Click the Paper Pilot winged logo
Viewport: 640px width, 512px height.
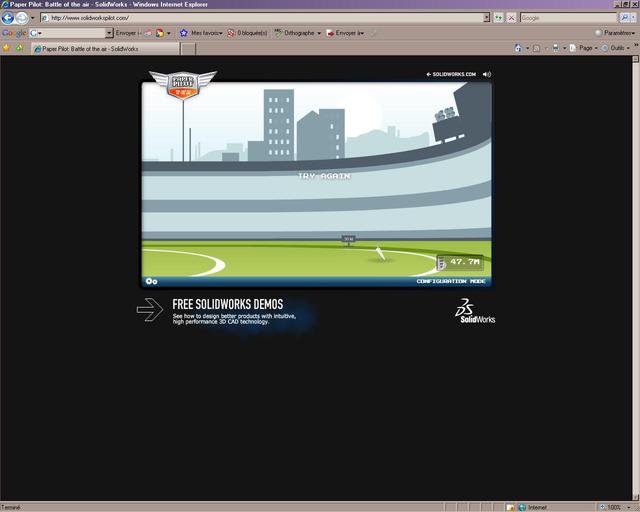[x=183, y=85]
